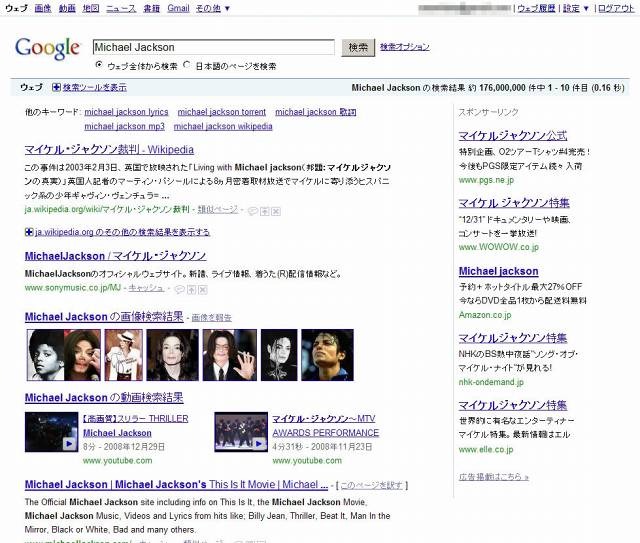Open suggested keyword michael jackson 歌詞
Viewport: 640px width, 543px height.
coord(316,112)
